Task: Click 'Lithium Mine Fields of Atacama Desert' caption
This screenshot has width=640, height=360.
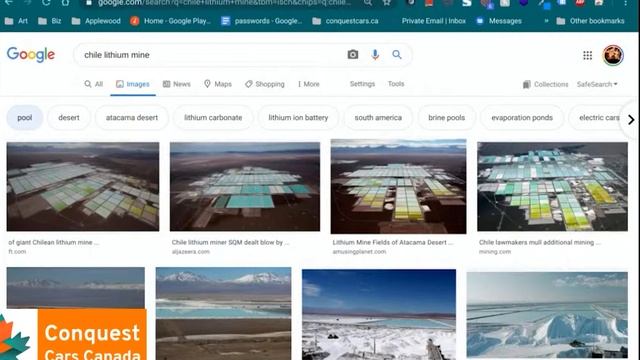Action: point(393,242)
